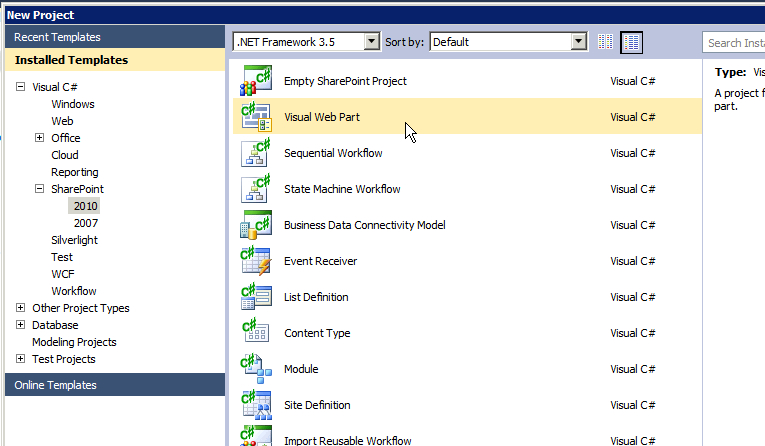The height and width of the screenshot is (446, 765).
Task: Select SharePoint 2010 node
Action: click(85, 206)
